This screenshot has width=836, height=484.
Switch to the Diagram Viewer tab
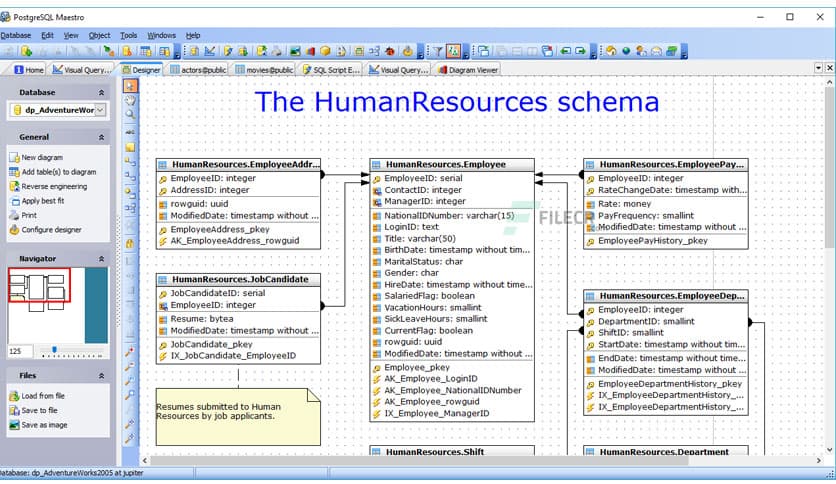(468, 70)
